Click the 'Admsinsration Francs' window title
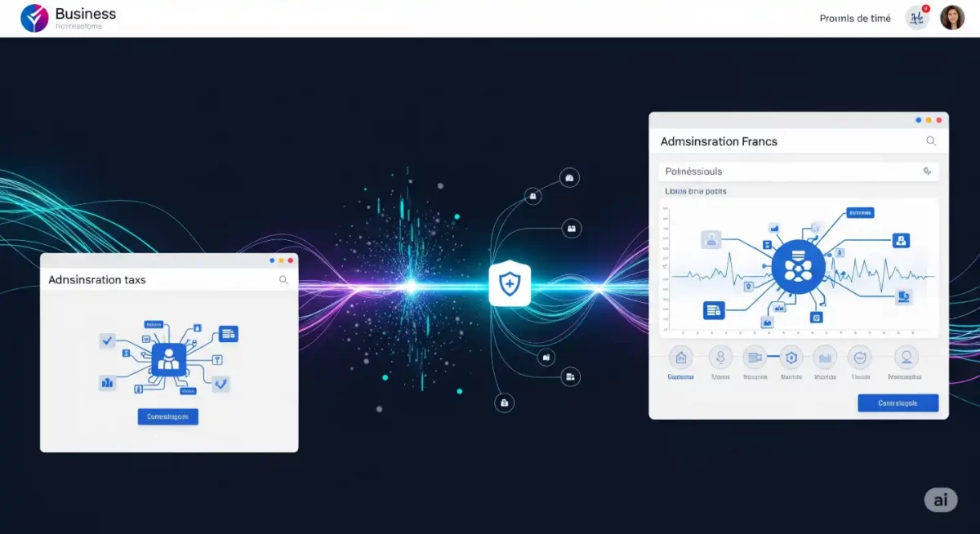The height and width of the screenshot is (534, 980). [719, 141]
